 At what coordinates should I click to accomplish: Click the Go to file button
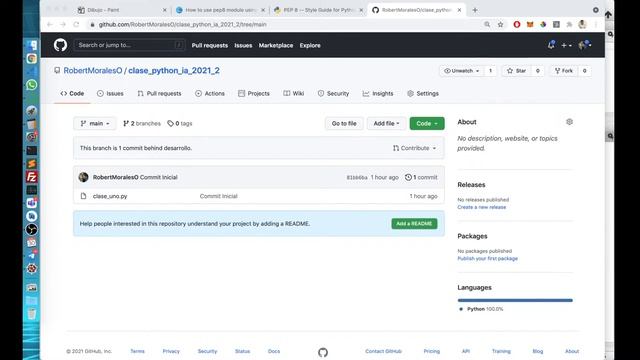pyautogui.click(x=344, y=123)
